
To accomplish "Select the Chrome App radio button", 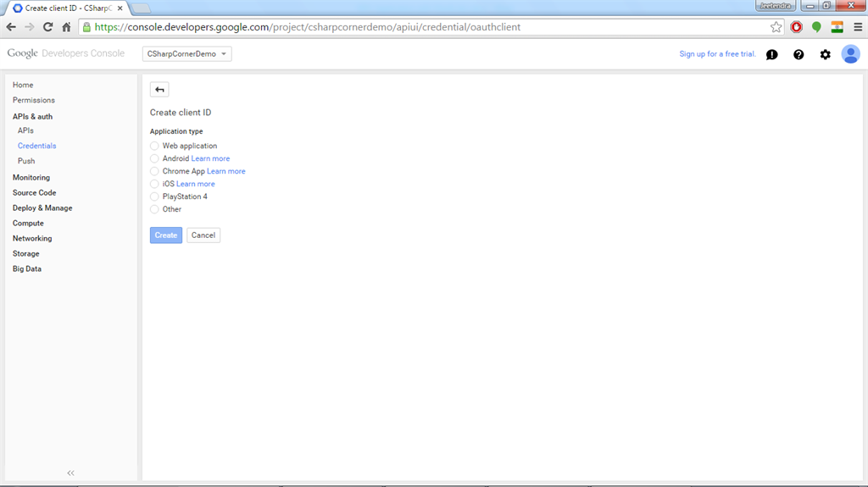I will (154, 172).
